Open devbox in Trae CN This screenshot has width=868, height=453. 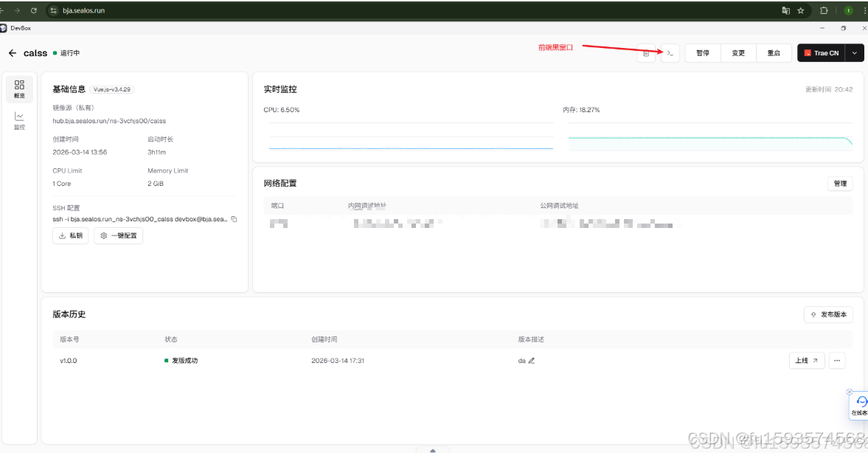click(x=822, y=53)
